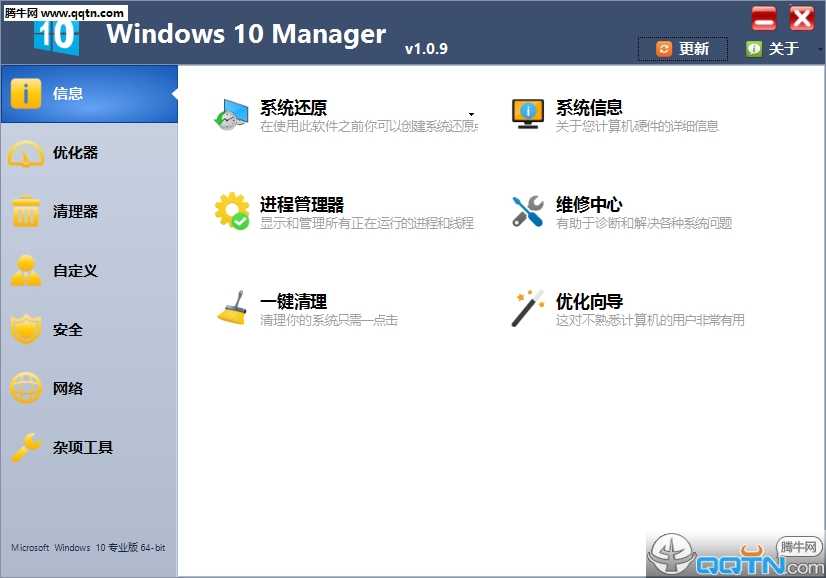This screenshot has height=578, width=826.
Task: Click the 安全 shield icon
Action: click(25, 329)
